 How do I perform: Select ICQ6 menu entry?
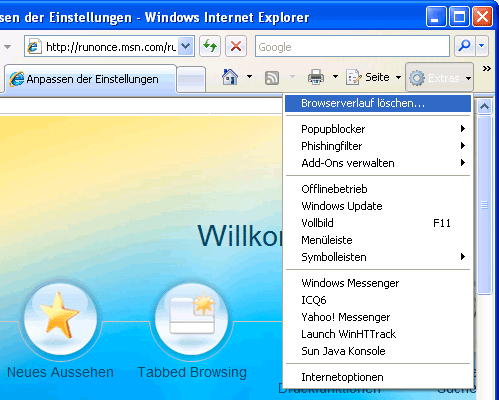[378, 300]
